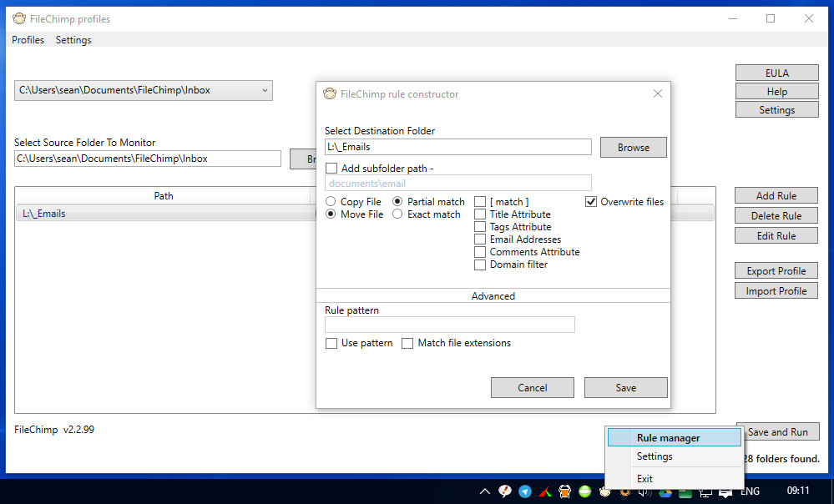Open the Telegram tray icon
834x504 pixels.
[525, 491]
